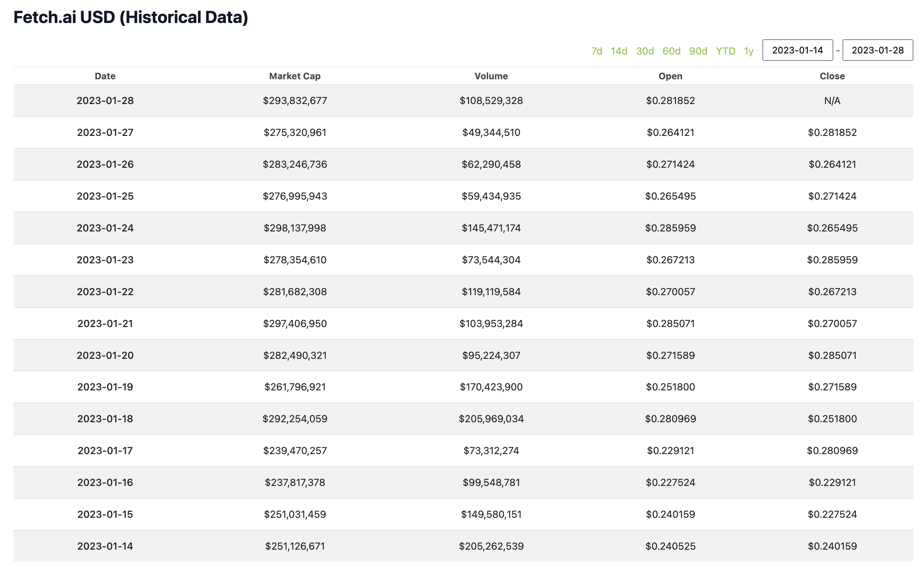Click volume value $205,969,034

[491, 418]
